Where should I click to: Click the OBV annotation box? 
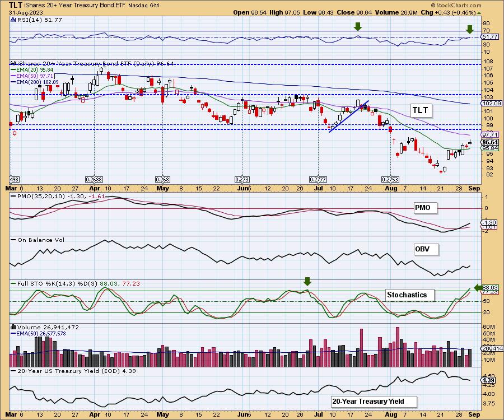(x=426, y=249)
